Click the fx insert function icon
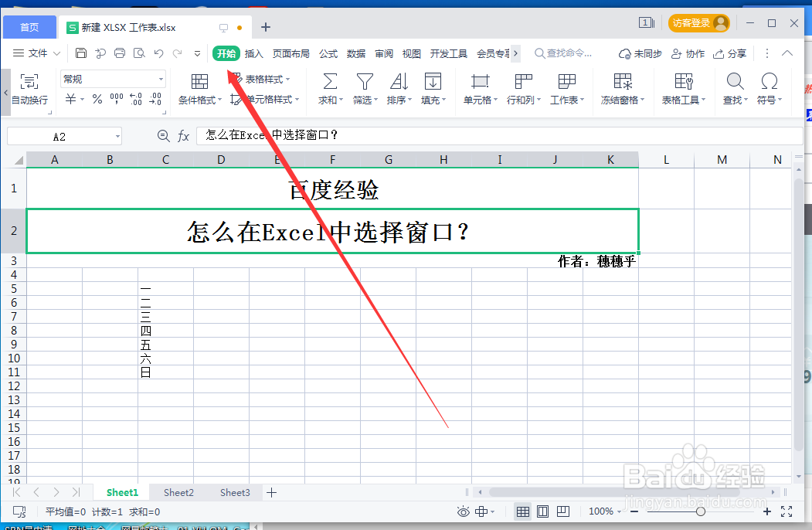Viewport: 812px width, 530px height. [183, 136]
